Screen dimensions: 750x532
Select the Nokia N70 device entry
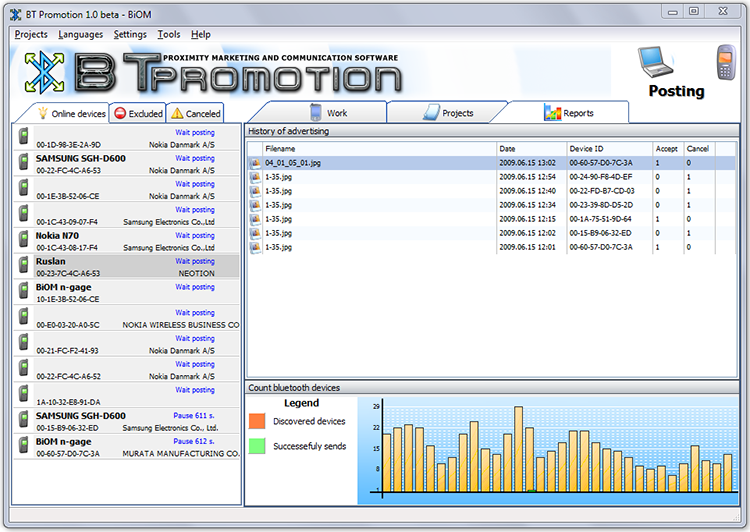pos(127,241)
